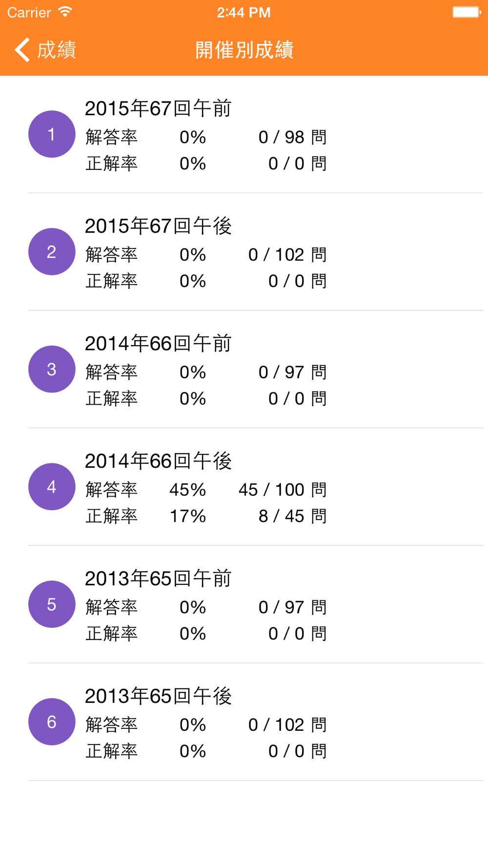Tap purple circle number 5

click(x=52, y=604)
